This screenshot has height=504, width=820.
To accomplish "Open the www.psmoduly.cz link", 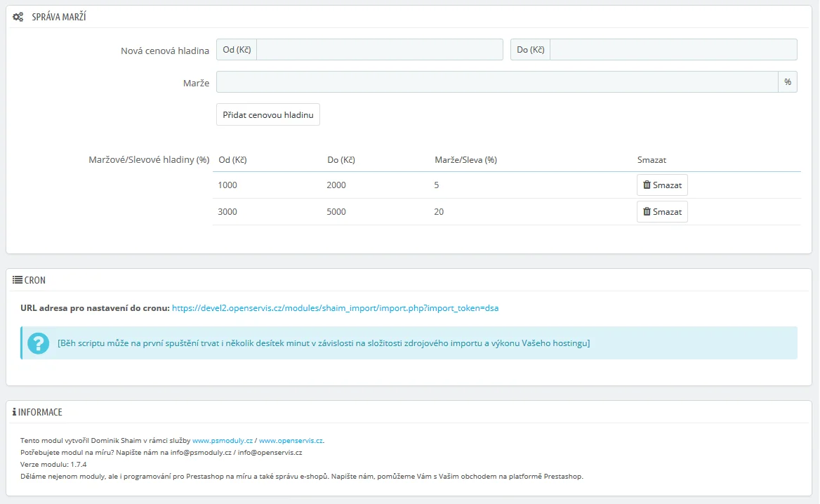I will pos(223,440).
